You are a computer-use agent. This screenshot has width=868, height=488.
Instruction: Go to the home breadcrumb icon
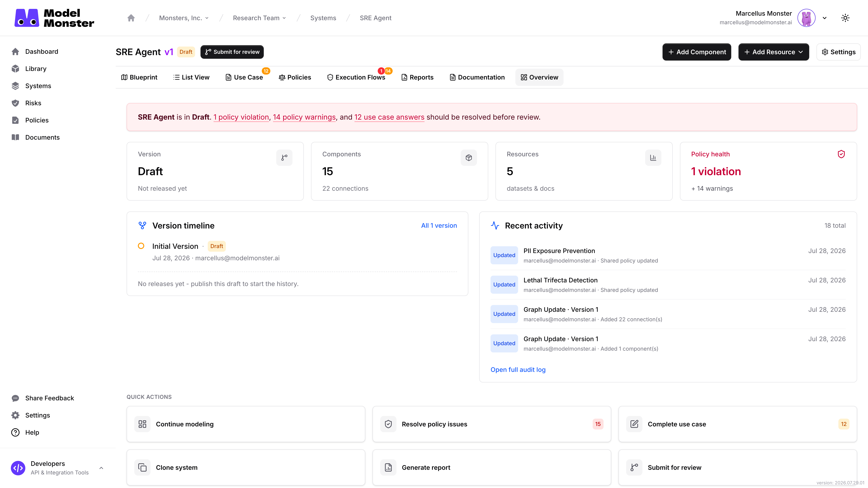coord(131,18)
